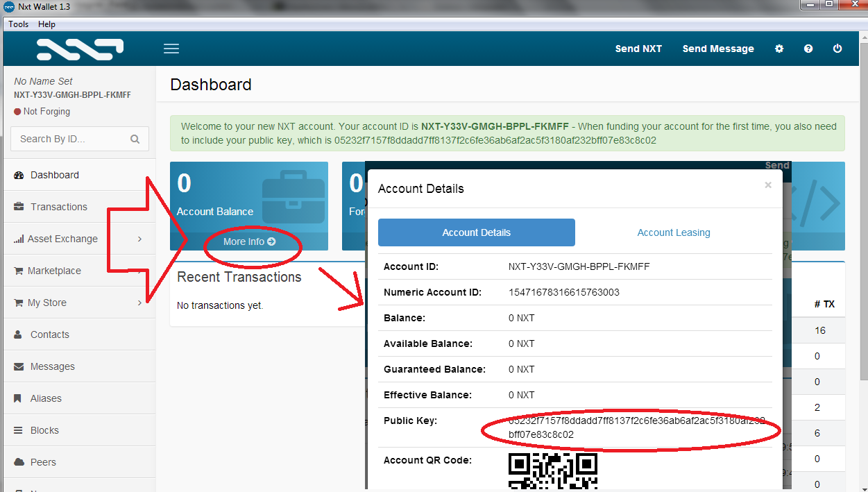Expand the Asset Exchange submenu chevron
This screenshot has width=868, height=492.
(139, 239)
